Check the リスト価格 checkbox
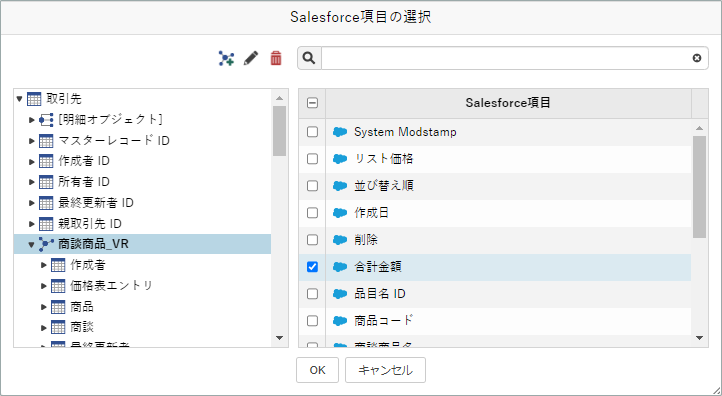The image size is (722, 396). (x=312, y=159)
